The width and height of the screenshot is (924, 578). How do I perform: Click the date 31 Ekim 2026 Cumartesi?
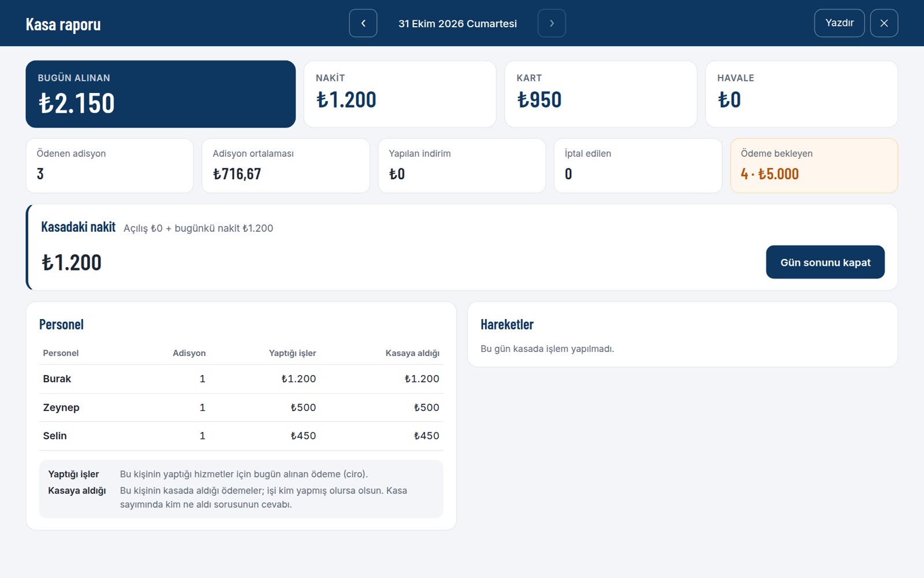tap(457, 24)
